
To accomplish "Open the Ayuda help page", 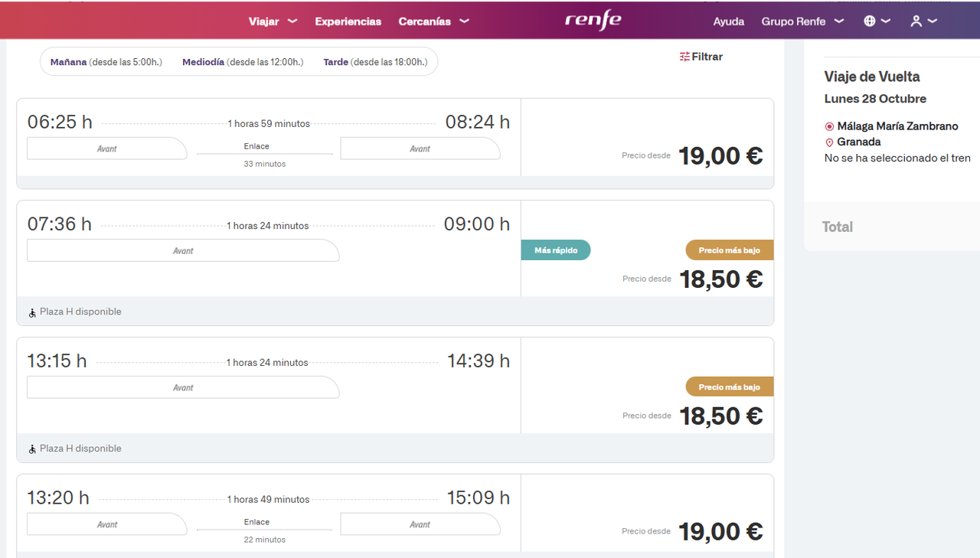I will (x=729, y=21).
